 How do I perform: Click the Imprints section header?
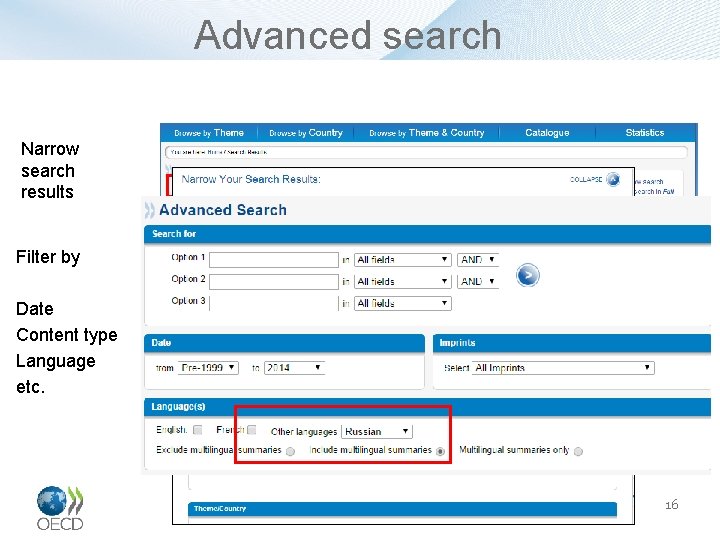(x=572, y=343)
